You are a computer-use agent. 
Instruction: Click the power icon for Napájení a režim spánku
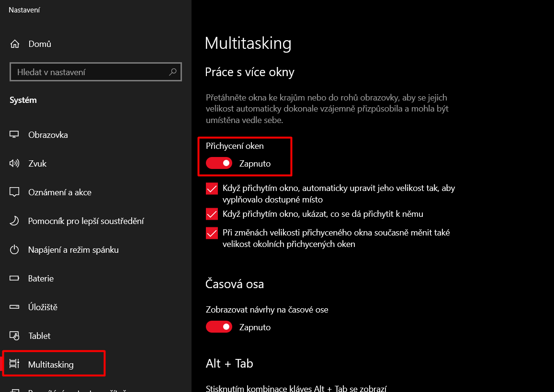pos(15,250)
